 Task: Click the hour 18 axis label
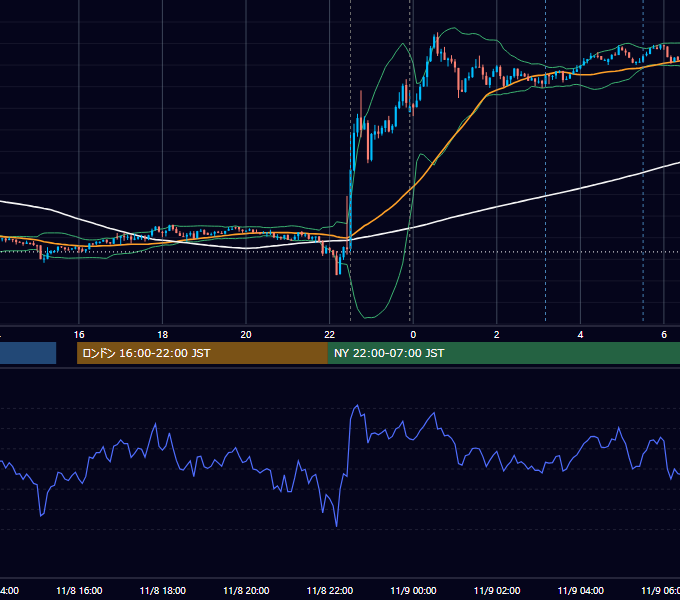click(x=163, y=335)
